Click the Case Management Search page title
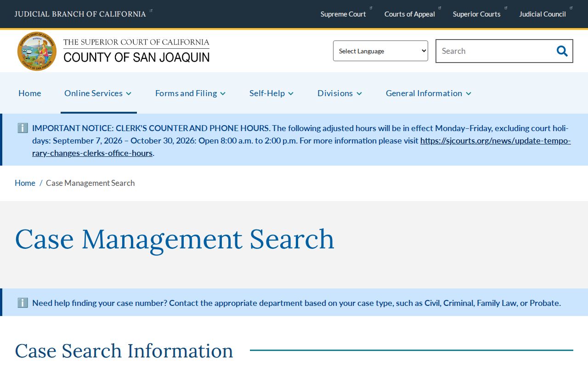This screenshot has width=588, height=368. (175, 239)
